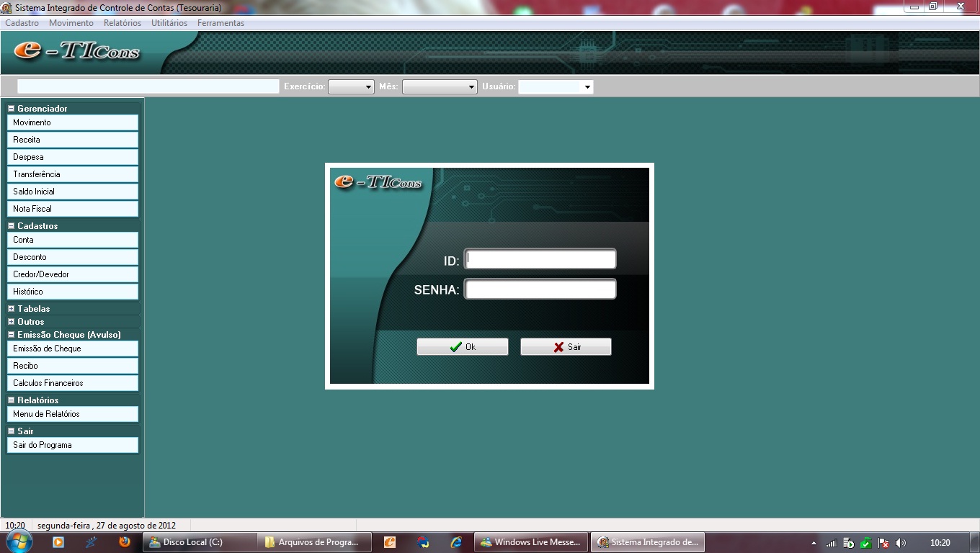Click the SENHA password field
980x553 pixels.
coord(540,289)
